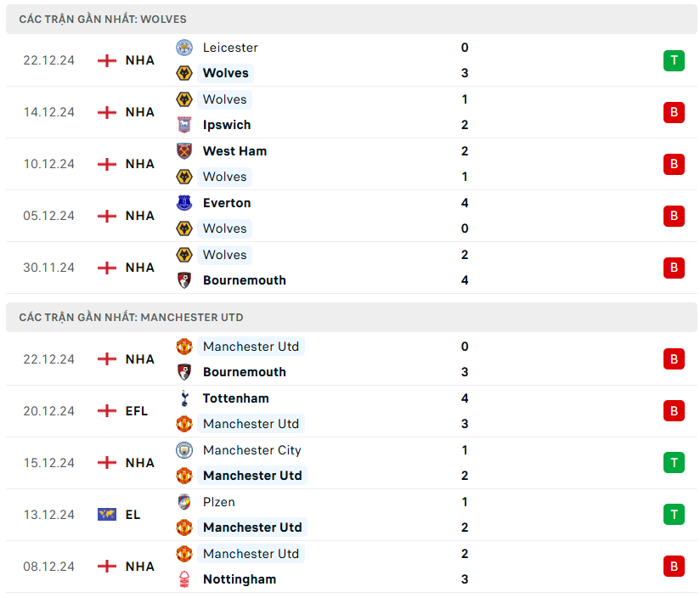Screen dimensions: 700x598
Task: Select the EFL competition label
Action: (137, 411)
